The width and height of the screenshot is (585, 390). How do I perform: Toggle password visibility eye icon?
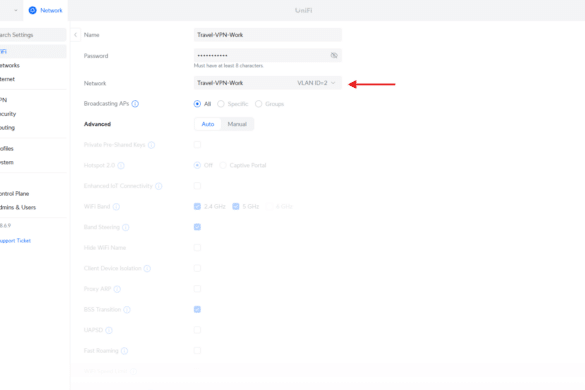click(x=334, y=55)
